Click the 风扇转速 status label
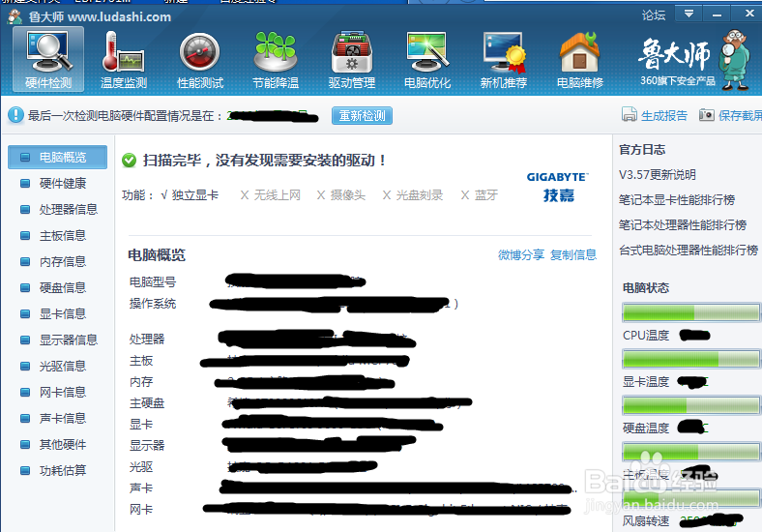Screen dimensions: 762x532 click(x=646, y=521)
